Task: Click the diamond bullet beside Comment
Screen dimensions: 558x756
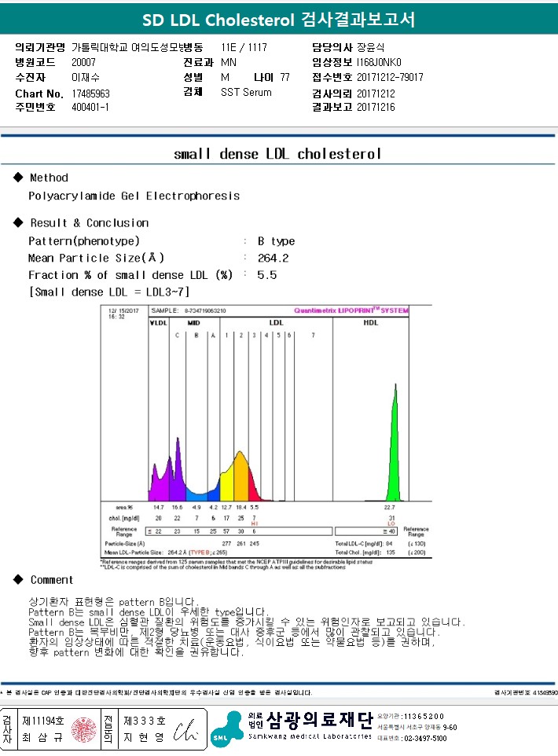Action: coord(18,579)
